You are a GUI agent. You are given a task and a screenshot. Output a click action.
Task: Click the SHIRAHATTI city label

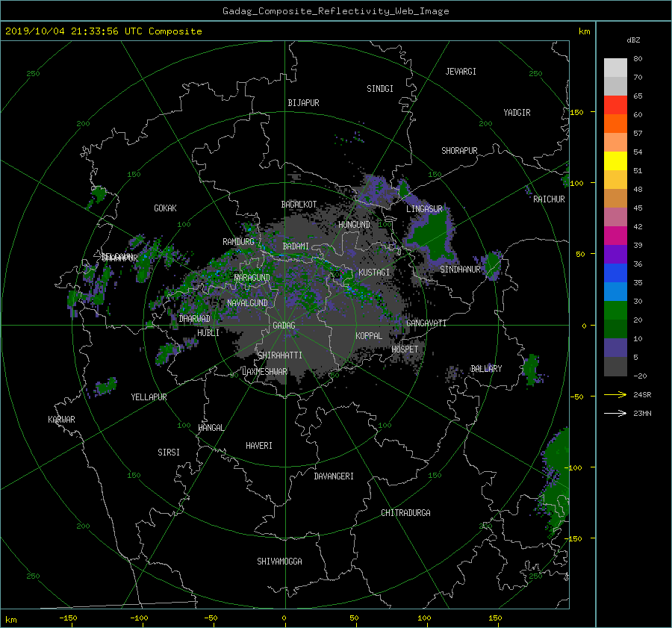[280, 355]
